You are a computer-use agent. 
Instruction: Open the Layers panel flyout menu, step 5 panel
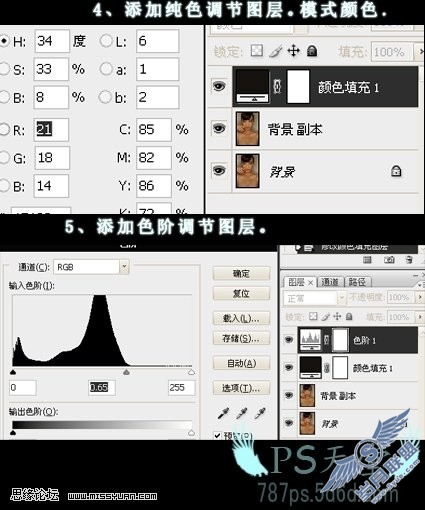(421, 285)
